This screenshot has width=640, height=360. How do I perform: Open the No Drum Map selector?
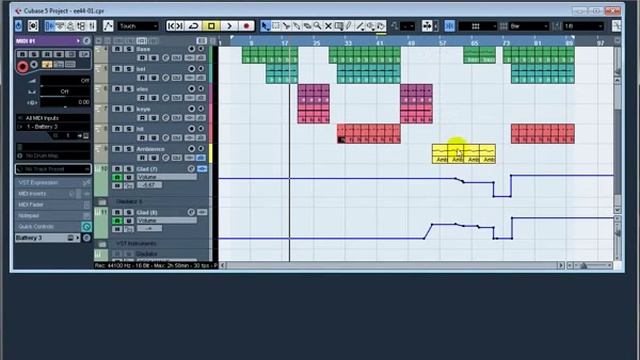click(53, 156)
